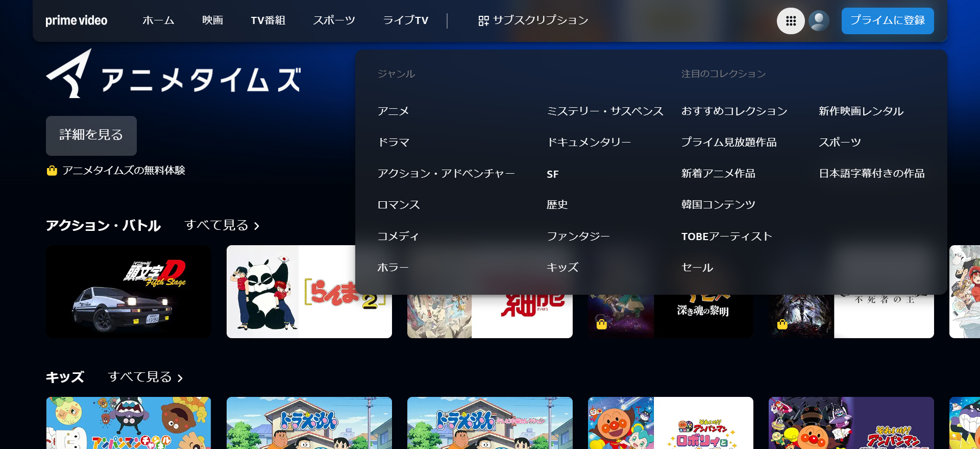
Task: Click the 詳細を見る button
Action: click(x=91, y=135)
